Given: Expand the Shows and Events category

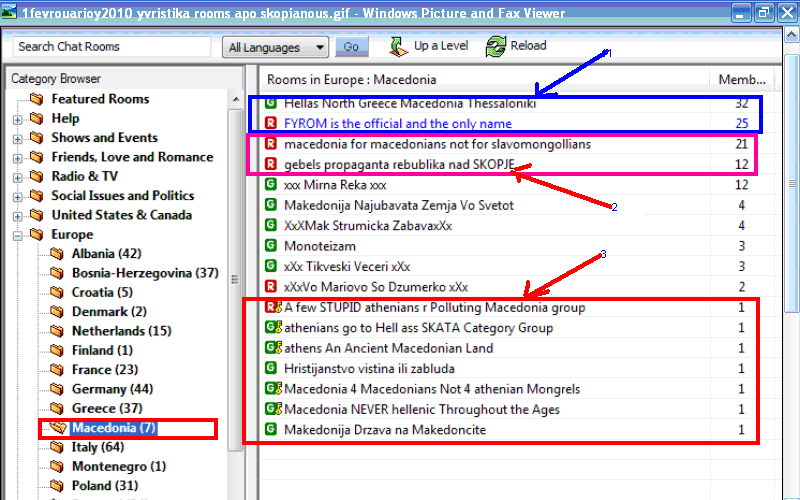Looking at the screenshot, I should [x=17, y=139].
